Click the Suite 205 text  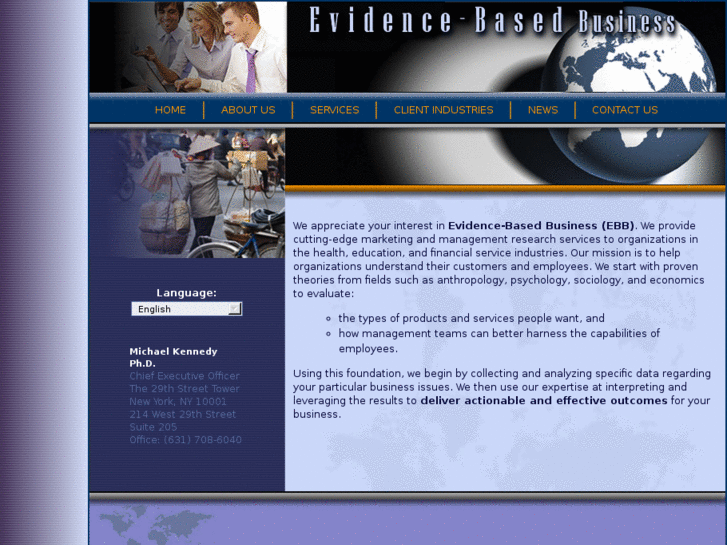point(153,427)
